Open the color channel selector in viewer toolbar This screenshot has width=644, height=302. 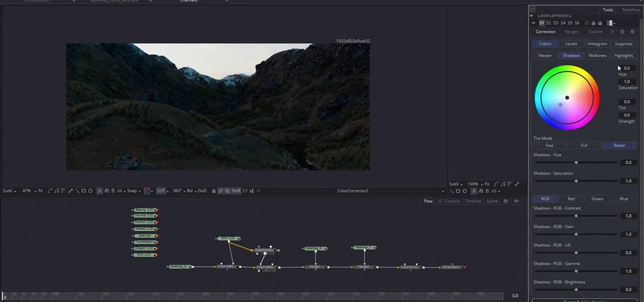[147, 191]
